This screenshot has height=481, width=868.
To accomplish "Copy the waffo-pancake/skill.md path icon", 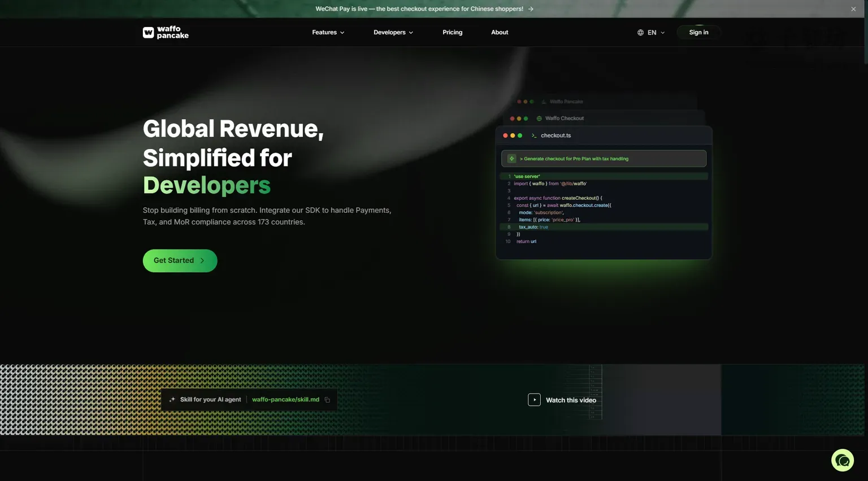I will pyautogui.click(x=327, y=400).
